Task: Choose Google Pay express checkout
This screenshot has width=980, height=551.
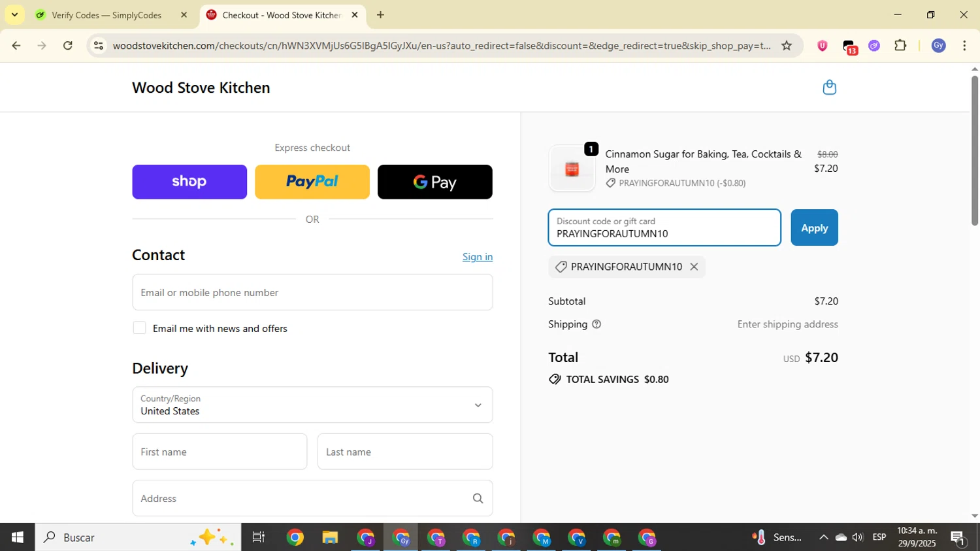Action: [x=435, y=182]
